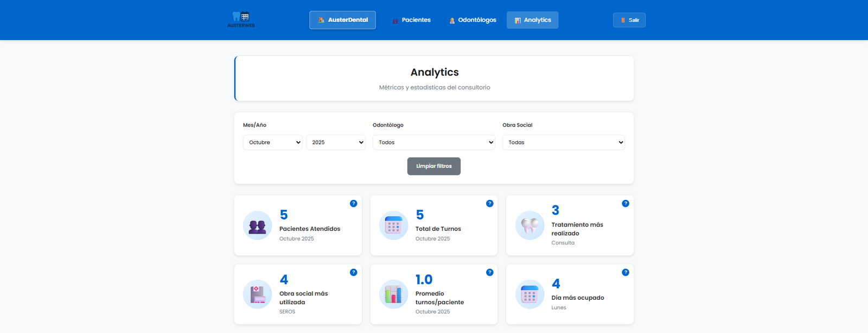Click the calendar icon in Total de Turnos
868x333 pixels.
393,225
